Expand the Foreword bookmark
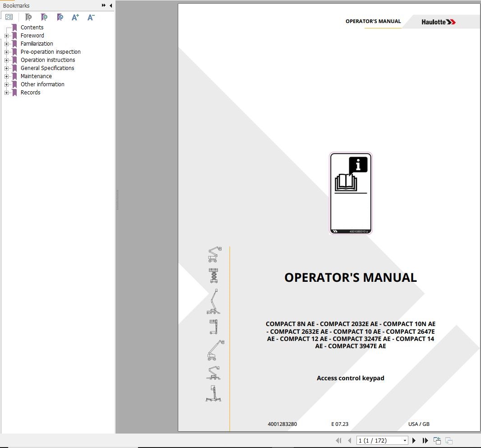This screenshot has width=481, height=448. click(6, 36)
